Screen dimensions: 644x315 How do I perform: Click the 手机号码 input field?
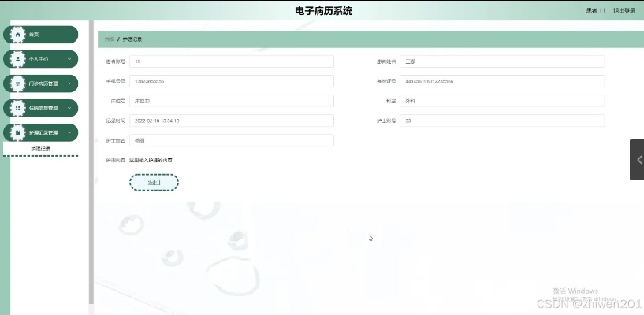coord(232,81)
